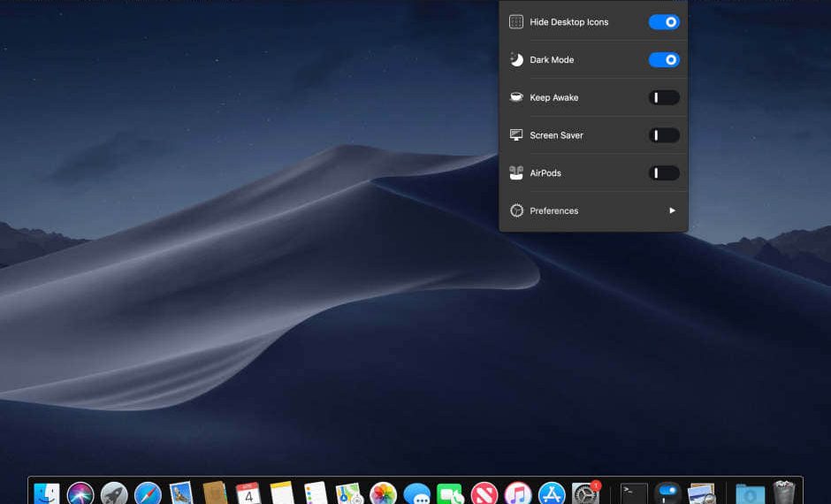Screen dimensions: 831x504
Task: Click the Hide Desktop Icons grid icon
Action: [x=516, y=22]
